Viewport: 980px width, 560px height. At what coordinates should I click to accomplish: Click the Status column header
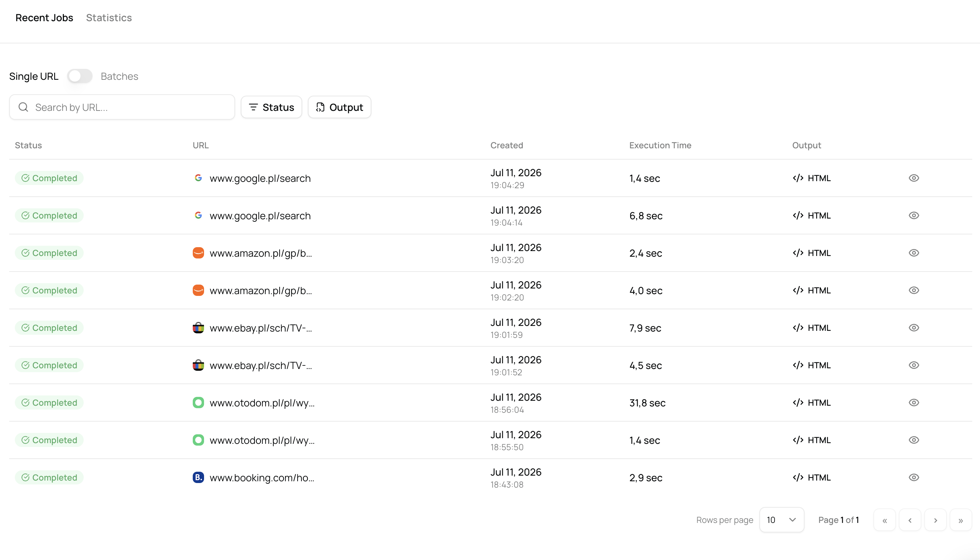coord(29,145)
